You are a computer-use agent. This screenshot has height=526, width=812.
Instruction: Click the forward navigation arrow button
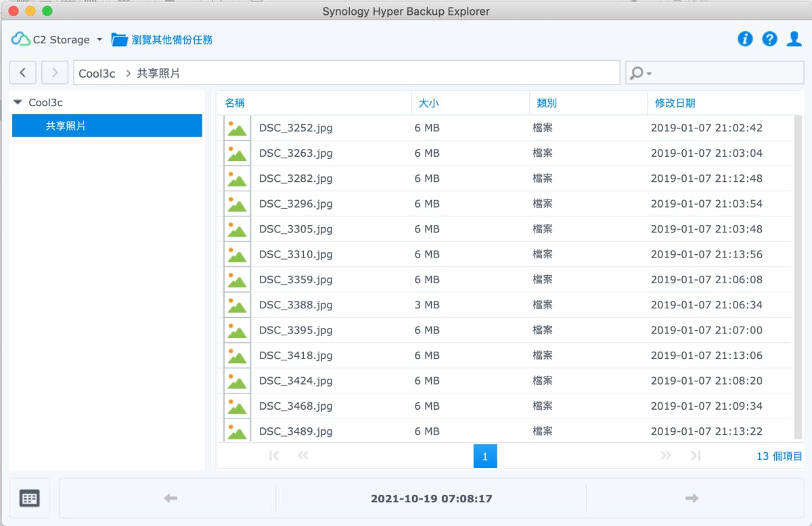point(55,72)
